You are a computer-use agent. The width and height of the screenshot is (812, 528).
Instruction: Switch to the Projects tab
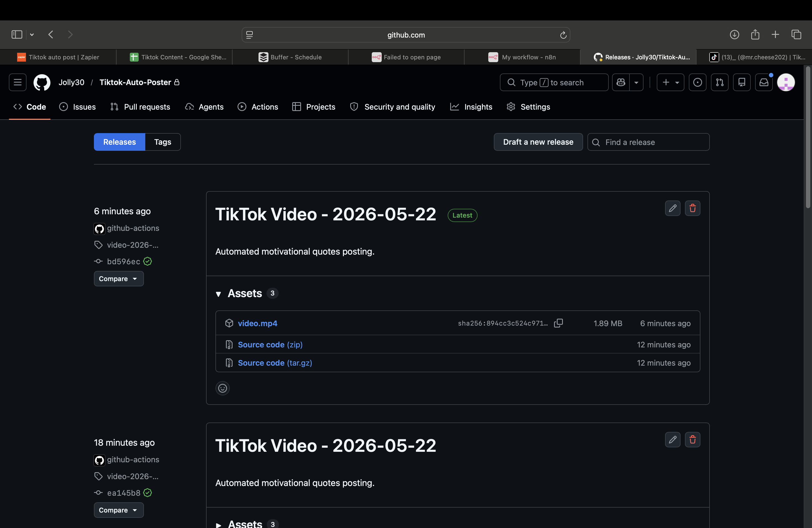point(313,107)
